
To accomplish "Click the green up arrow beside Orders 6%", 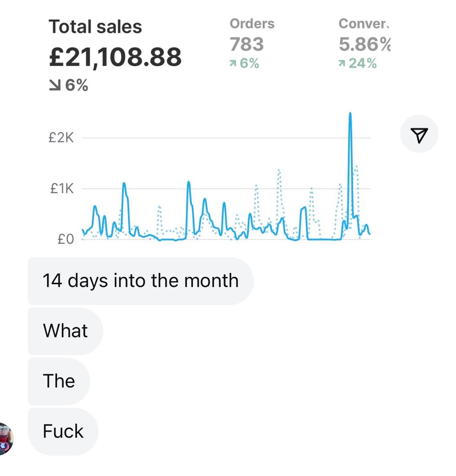I will click(x=232, y=63).
